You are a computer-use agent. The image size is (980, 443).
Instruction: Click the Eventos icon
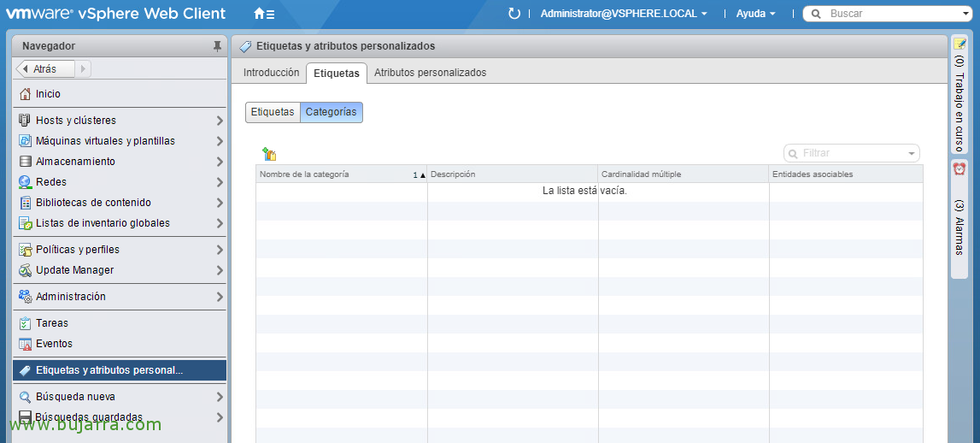pos(25,344)
